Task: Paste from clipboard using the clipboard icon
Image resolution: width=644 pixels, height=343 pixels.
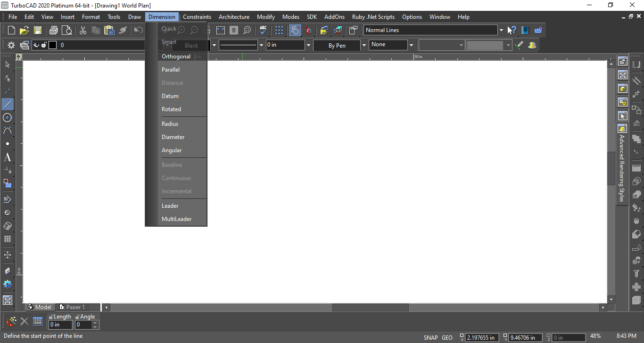Action: pyautogui.click(x=109, y=30)
